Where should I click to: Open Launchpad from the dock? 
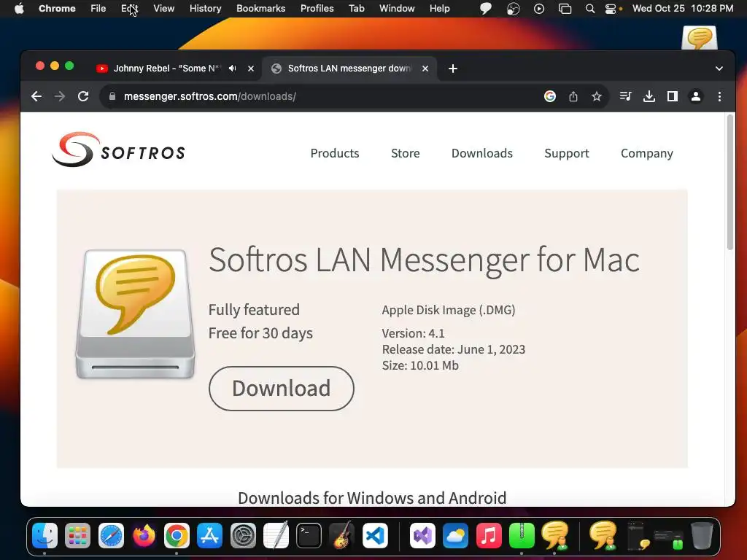click(x=77, y=535)
